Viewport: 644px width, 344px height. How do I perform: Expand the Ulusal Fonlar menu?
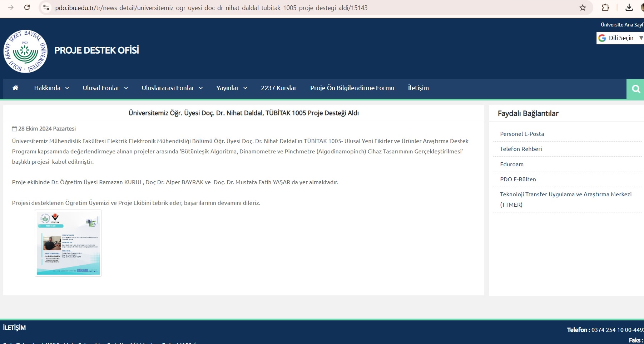pyautogui.click(x=105, y=88)
